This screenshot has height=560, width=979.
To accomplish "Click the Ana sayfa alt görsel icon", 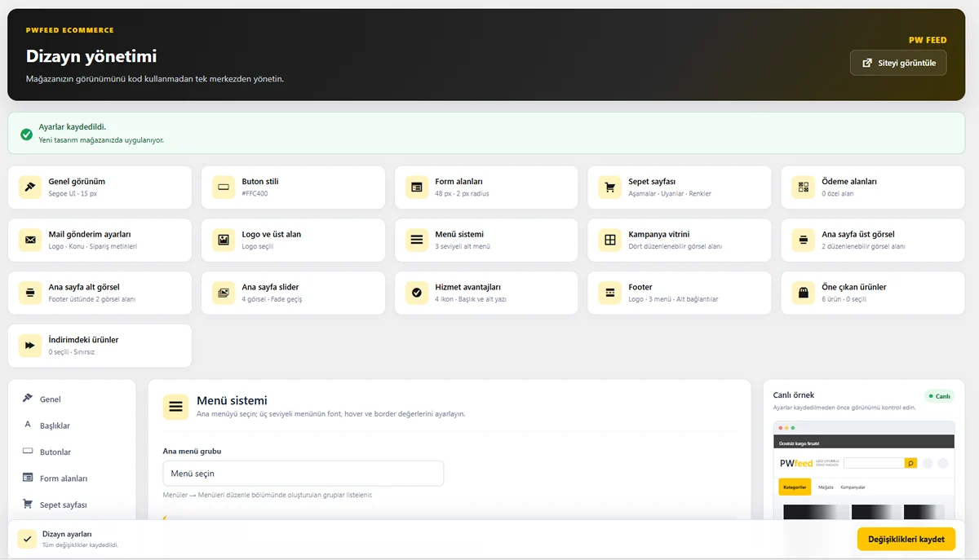I will (x=30, y=293).
